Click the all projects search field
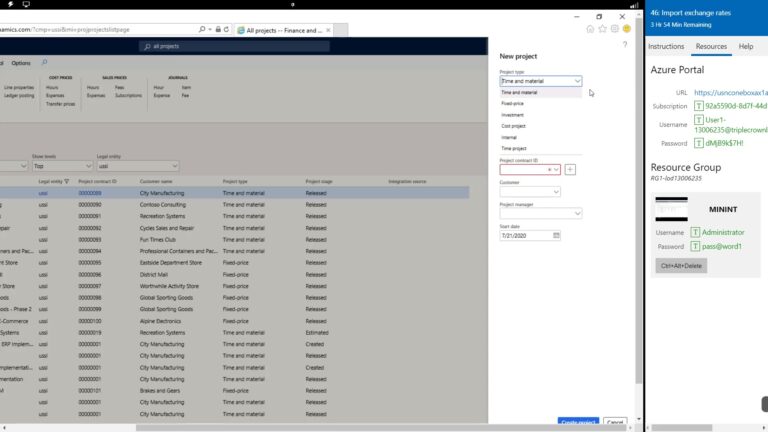The height and width of the screenshot is (432, 768). 235,47
